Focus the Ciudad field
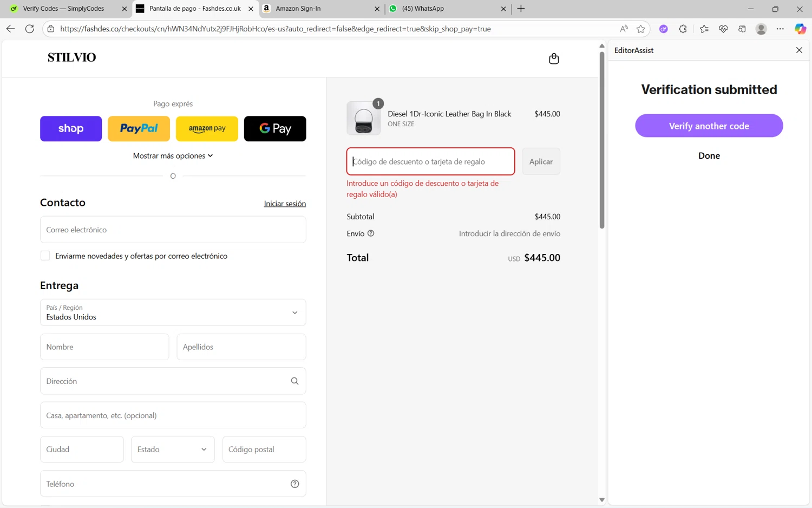 (82, 450)
